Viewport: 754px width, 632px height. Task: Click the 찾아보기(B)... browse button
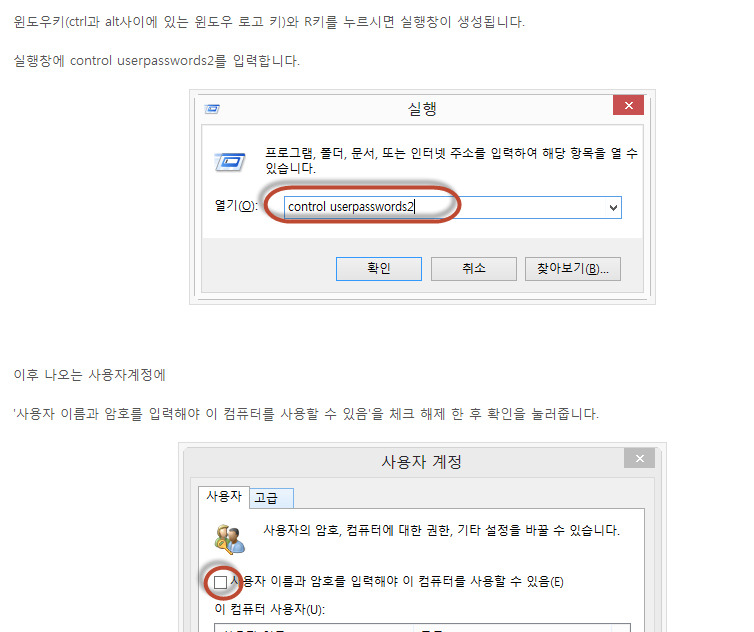coord(573,268)
